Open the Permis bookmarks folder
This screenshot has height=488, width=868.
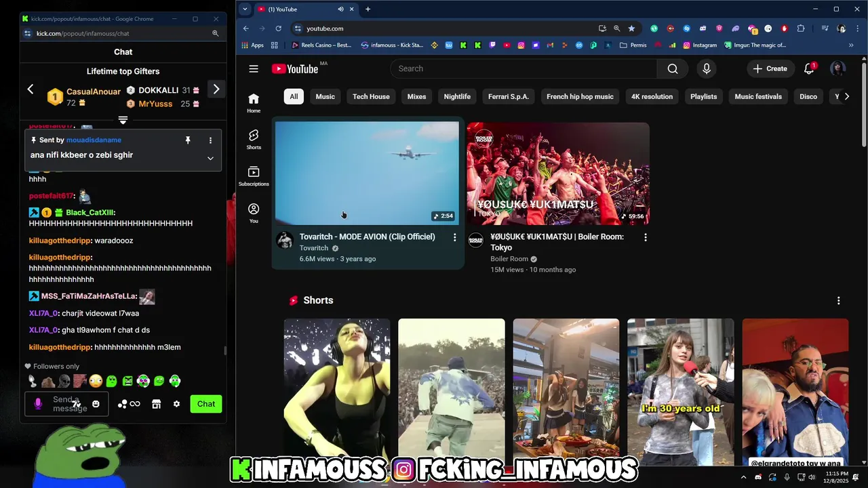pyautogui.click(x=633, y=45)
